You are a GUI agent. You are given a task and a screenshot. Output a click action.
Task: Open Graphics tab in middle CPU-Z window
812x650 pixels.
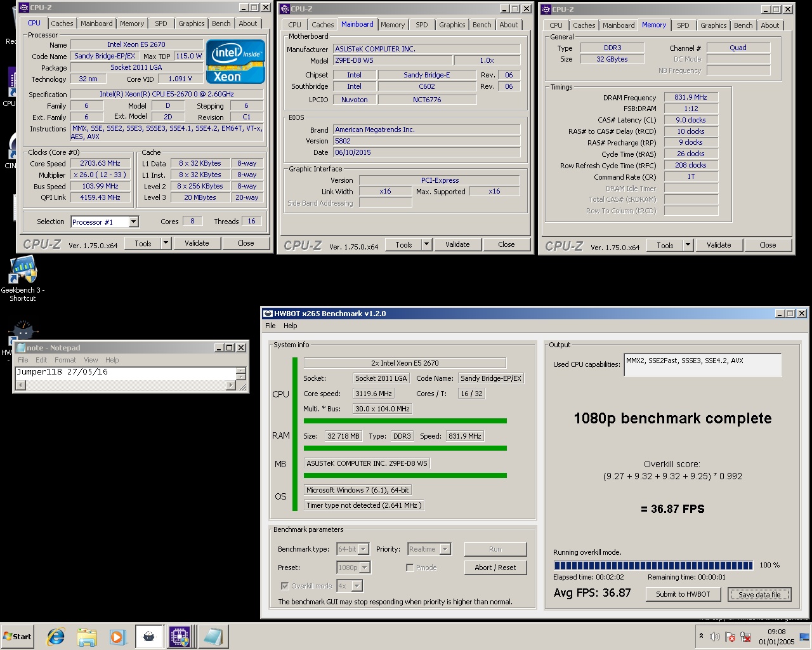coord(452,25)
